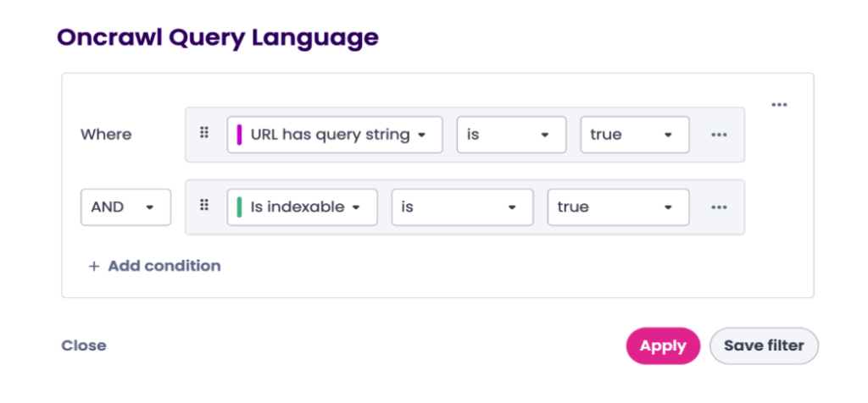Close the Oncrawl Query Language panel
The image size is (868, 403).
pos(84,345)
